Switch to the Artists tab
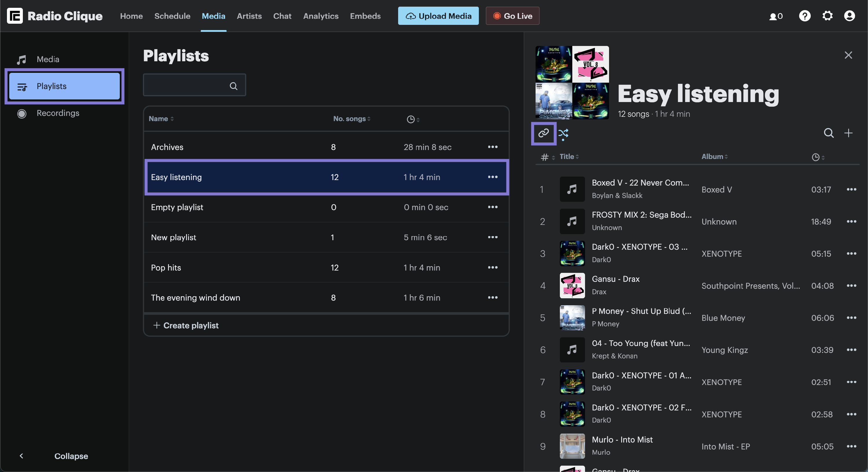The height and width of the screenshot is (472, 868). tap(249, 16)
